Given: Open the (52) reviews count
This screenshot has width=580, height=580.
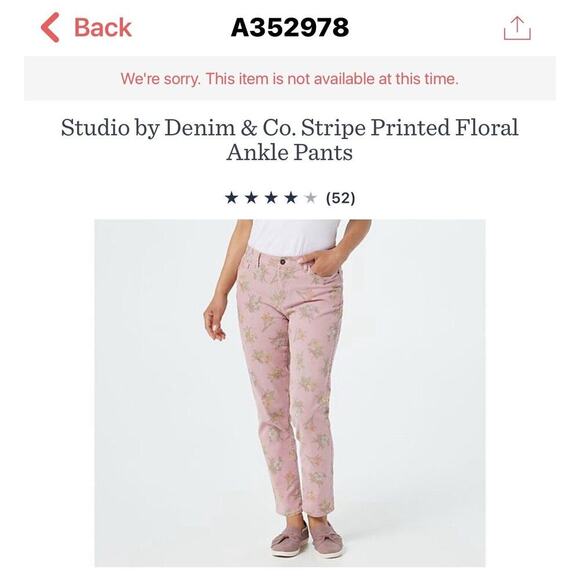Looking at the screenshot, I should click(340, 198).
